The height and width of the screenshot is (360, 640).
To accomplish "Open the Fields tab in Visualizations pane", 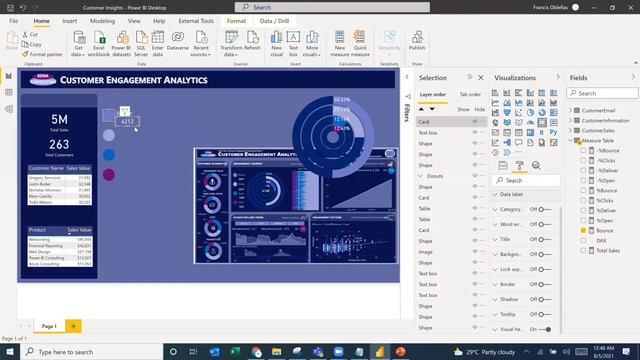I will point(503,165).
